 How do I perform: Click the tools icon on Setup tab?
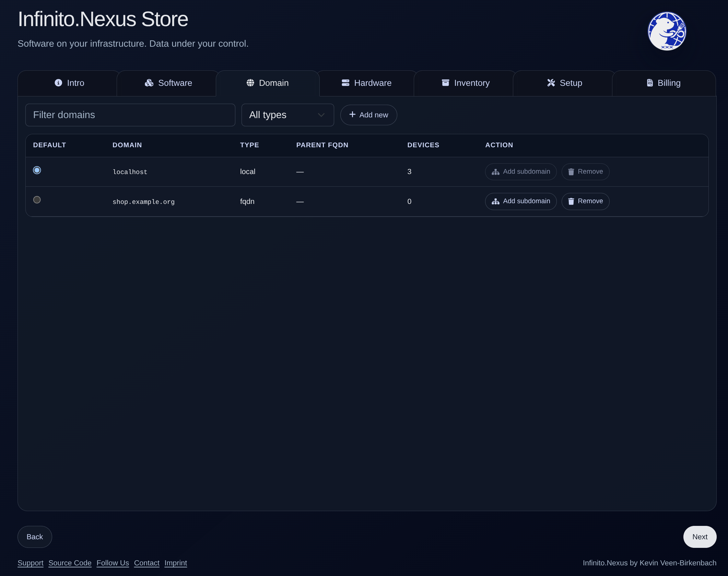(551, 83)
